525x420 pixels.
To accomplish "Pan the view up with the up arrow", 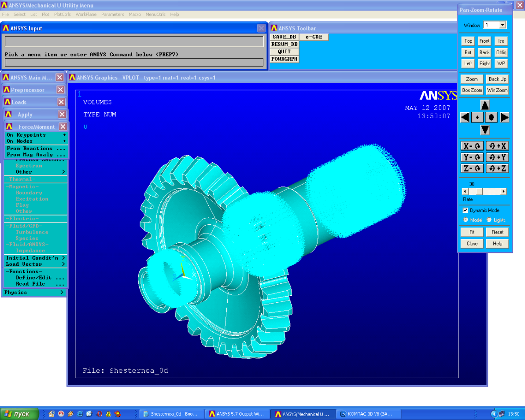I will [484, 105].
